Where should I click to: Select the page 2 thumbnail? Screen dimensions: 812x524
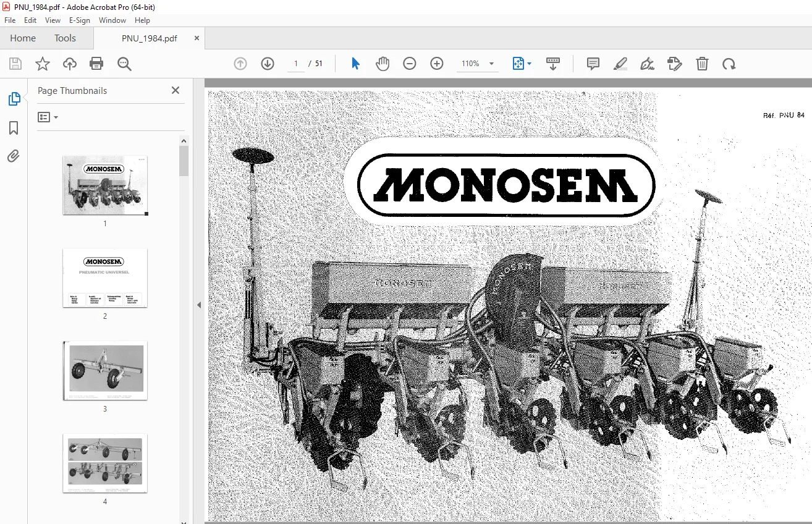click(x=105, y=277)
